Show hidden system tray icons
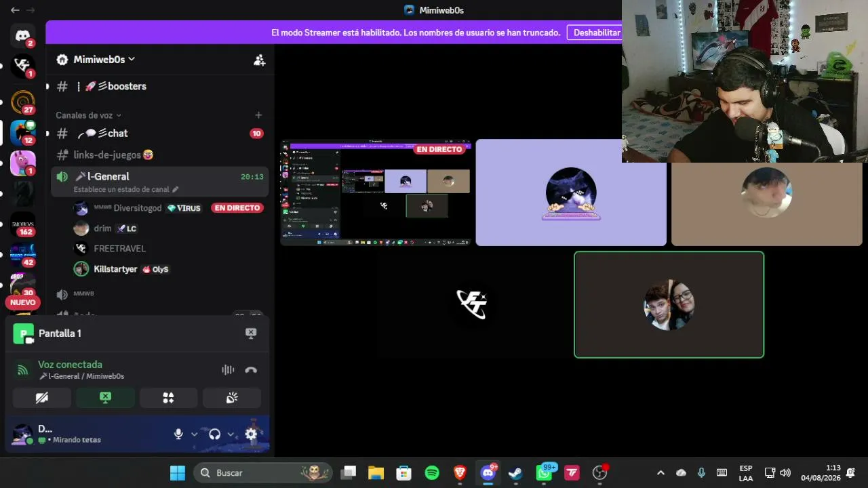Image resolution: width=868 pixels, height=488 pixels. (x=660, y=472)
